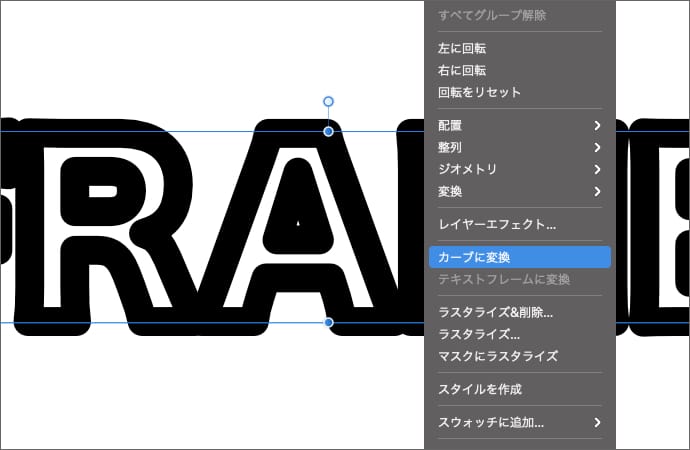Image resolution: width=690 pixels, height=450 pixels.
Task: Choose マスクにラスタライズ from the menu
Action: coord(498,356)
